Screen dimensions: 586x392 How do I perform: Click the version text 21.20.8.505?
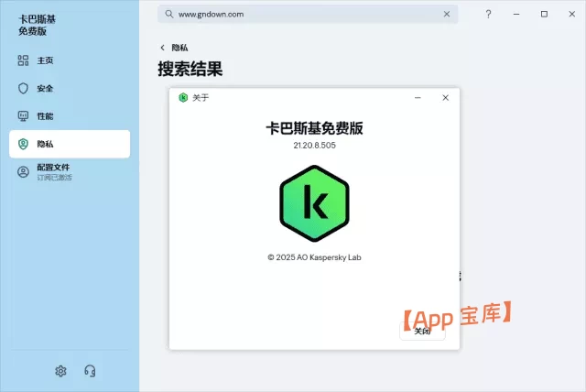314,146
